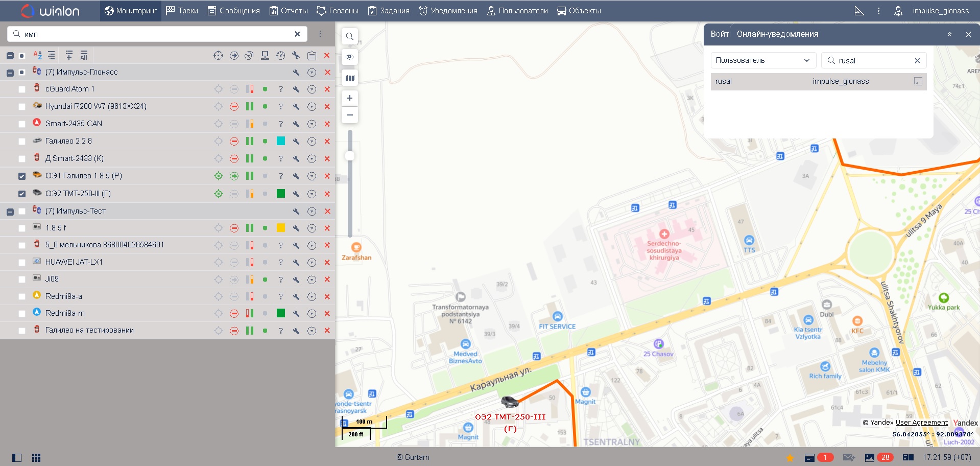Open the User Agreement link
Image resolution: width=980 pixels, height=466 pixels.
click(921, 422)
